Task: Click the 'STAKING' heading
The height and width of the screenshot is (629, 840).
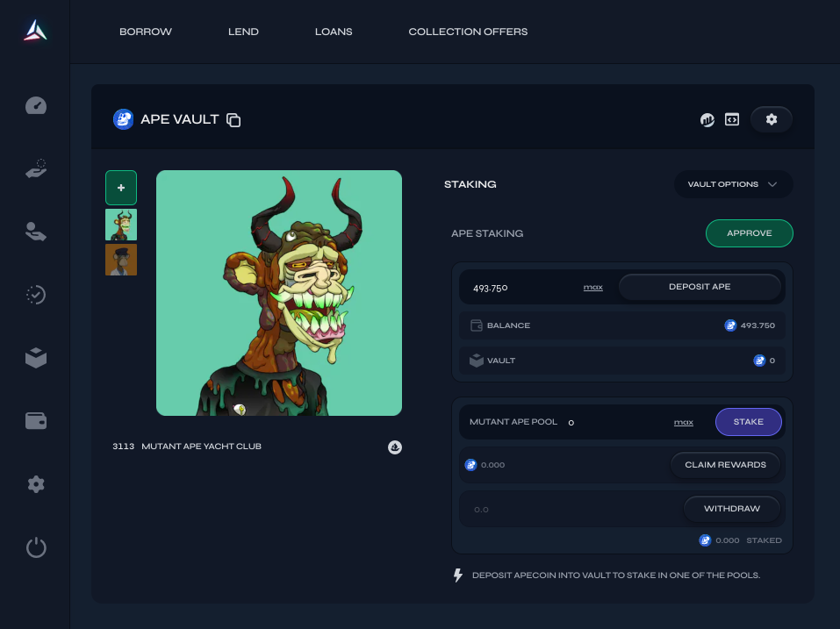Action: pos(470,184)
